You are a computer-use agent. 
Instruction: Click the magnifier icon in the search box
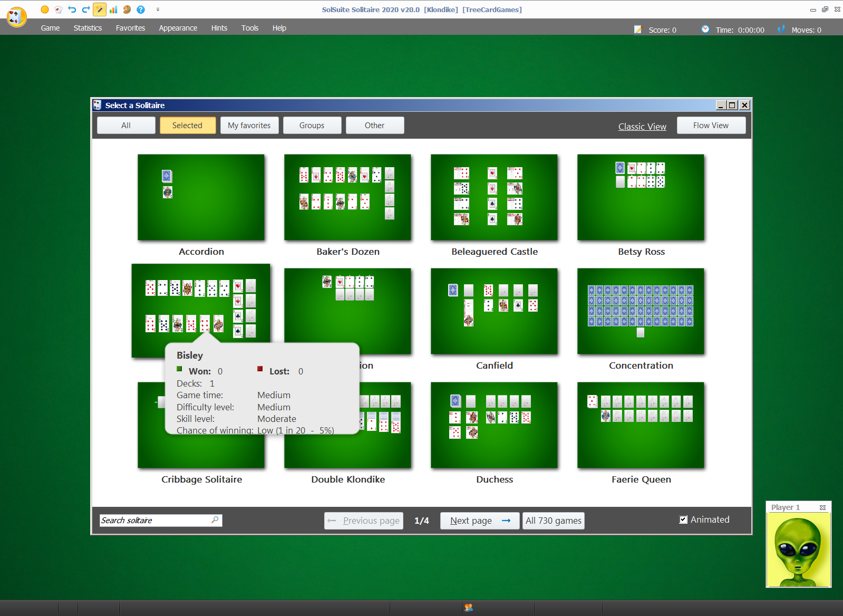[x=215, y=520]
